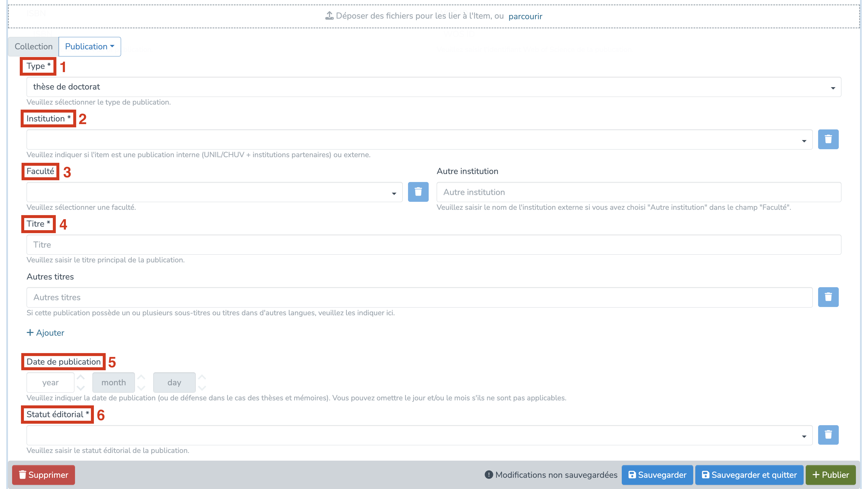Click the year decrement arrow
The width and height of the screenshot is (868, 489).
tap(81, 388)
